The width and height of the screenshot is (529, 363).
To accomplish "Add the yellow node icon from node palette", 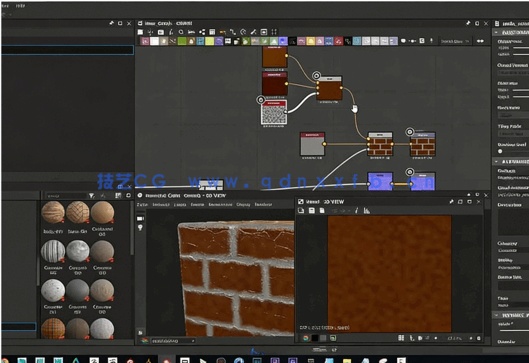I will pos(311,41).
